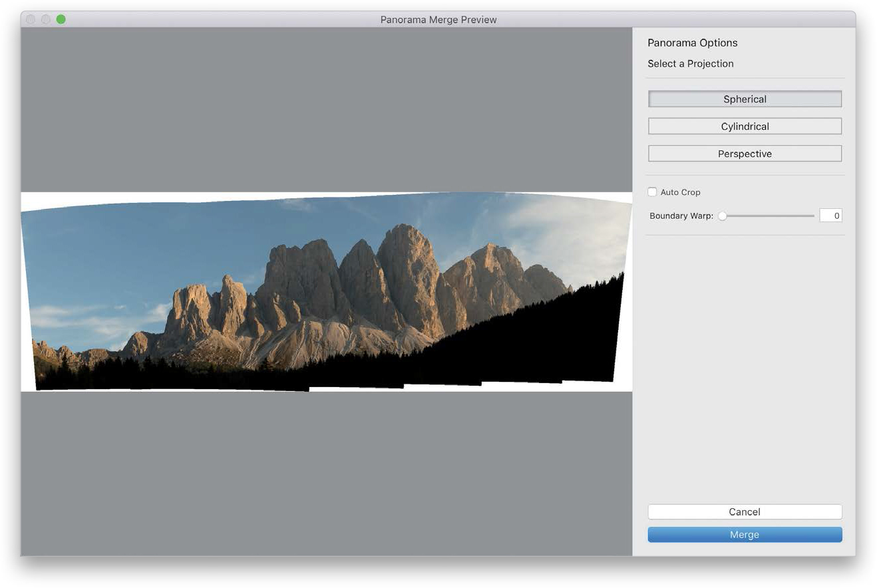Select the Spherical projection

click(x=745, y=99)
